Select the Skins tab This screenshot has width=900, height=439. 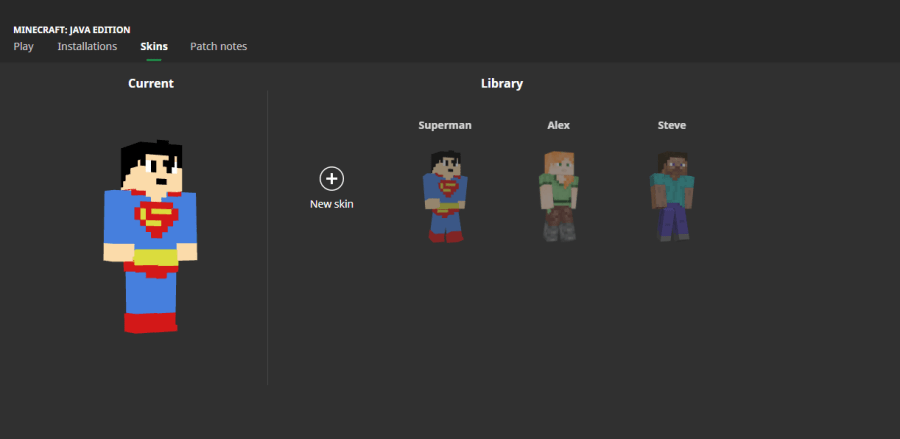pyautogui.click(x=154, y=46)
